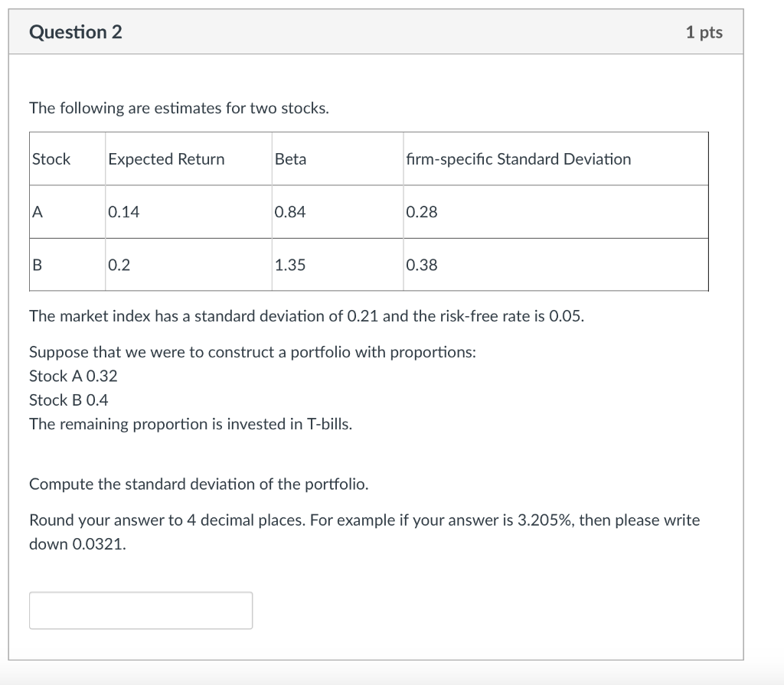Click the answer input field
784x685 pixels.
(140, 610)
